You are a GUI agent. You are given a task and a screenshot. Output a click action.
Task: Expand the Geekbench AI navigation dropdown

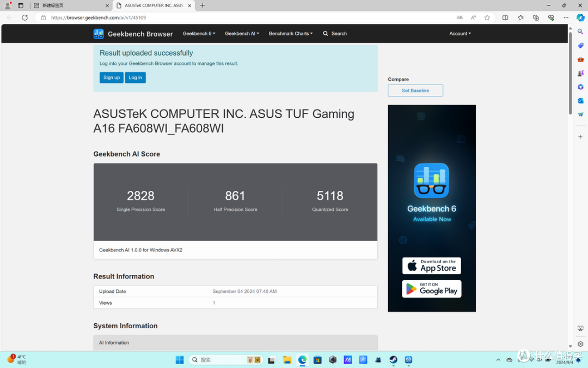pos(242,33)
